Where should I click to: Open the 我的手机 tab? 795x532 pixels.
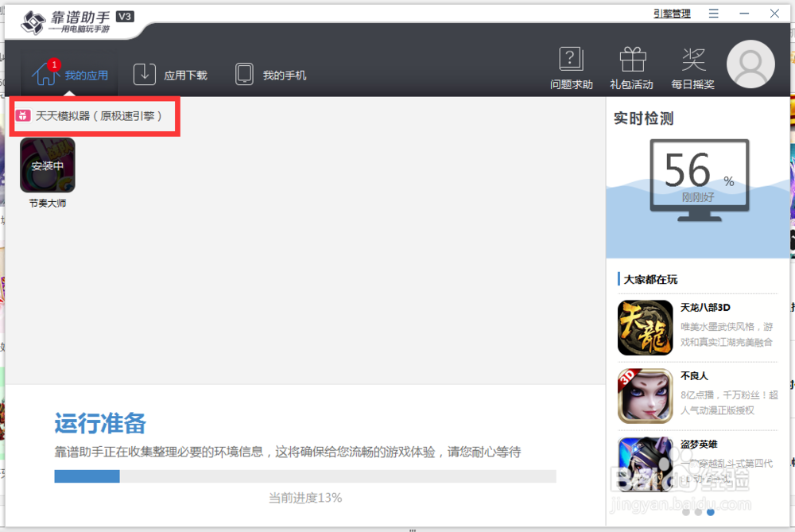click(271, 75)
